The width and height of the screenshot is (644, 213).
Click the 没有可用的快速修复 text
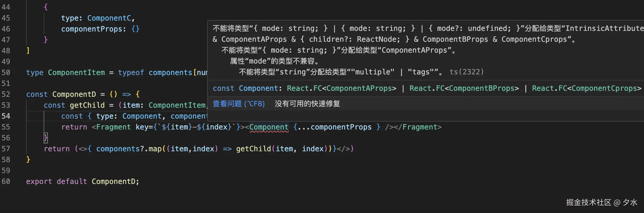coord(307,104)
